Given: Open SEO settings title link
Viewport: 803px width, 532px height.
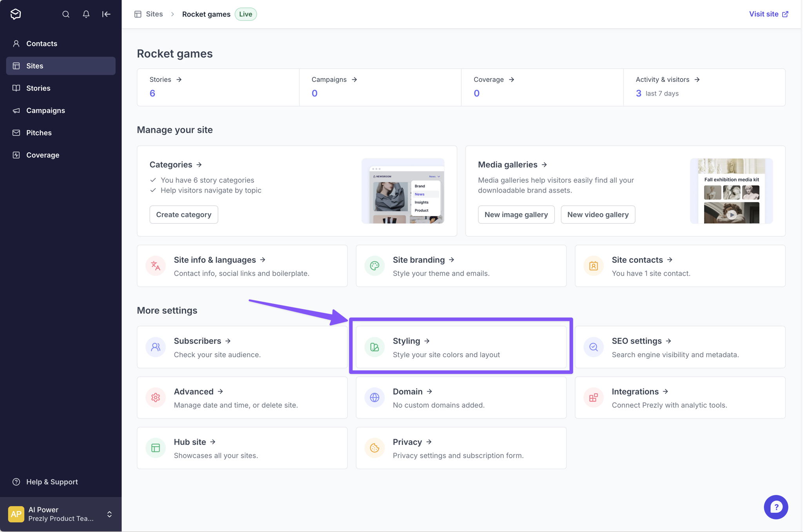Looking at the screenshot, I should (641, 341).
